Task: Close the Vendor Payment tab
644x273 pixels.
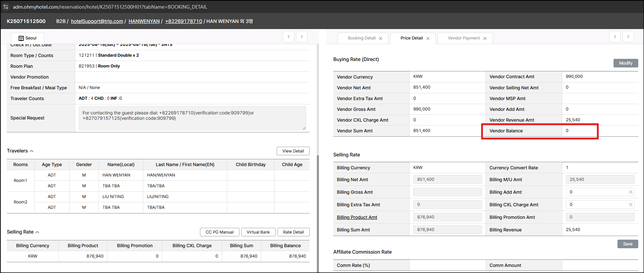Action: point(485,38)
